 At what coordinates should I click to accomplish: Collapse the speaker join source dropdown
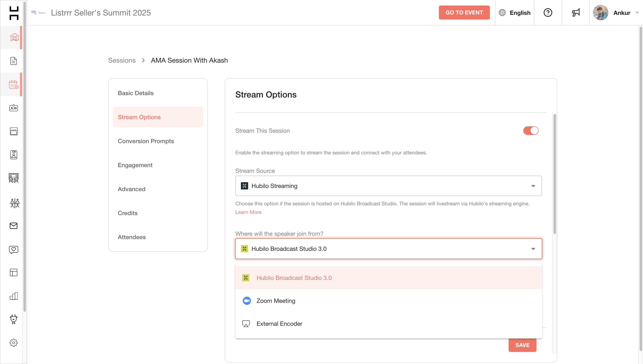coord(533,249)
